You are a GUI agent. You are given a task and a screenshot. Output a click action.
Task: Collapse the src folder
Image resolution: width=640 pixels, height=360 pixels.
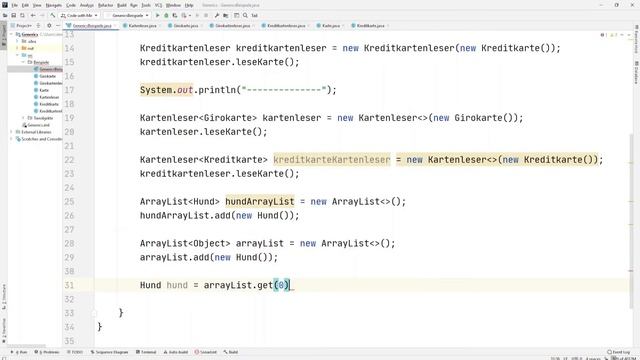tap(18, 55)
